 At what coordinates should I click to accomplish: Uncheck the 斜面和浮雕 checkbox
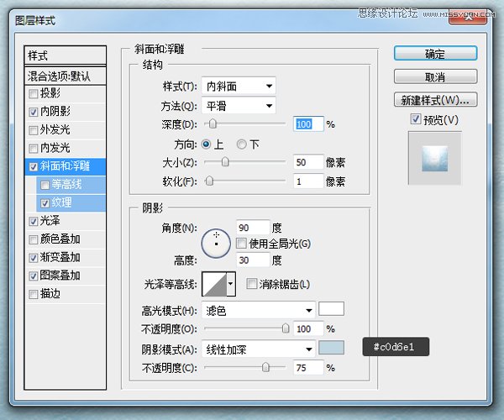click(33, 166)
